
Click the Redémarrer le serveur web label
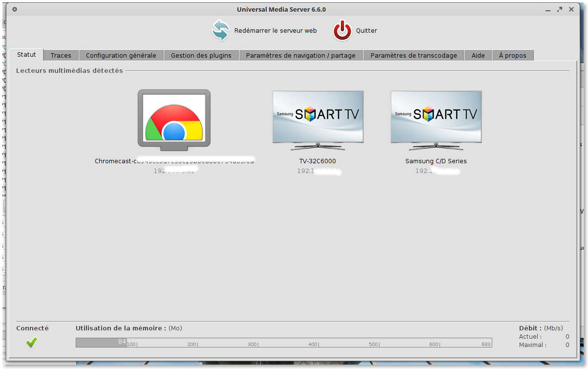(275, 30)
